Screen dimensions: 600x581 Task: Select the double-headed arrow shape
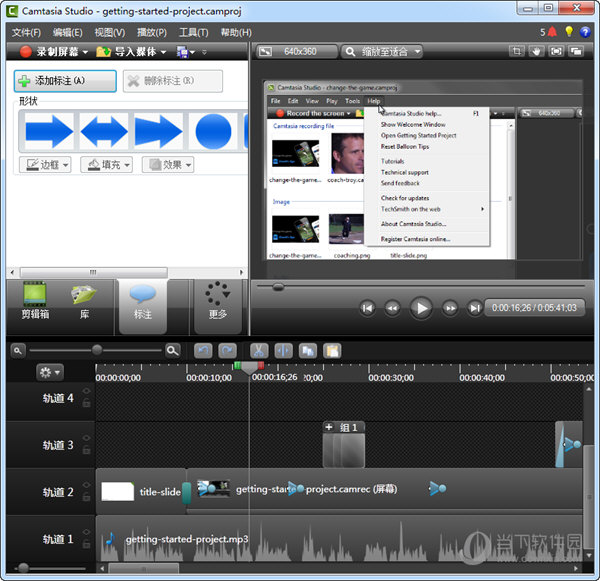[x=104, y=131]
